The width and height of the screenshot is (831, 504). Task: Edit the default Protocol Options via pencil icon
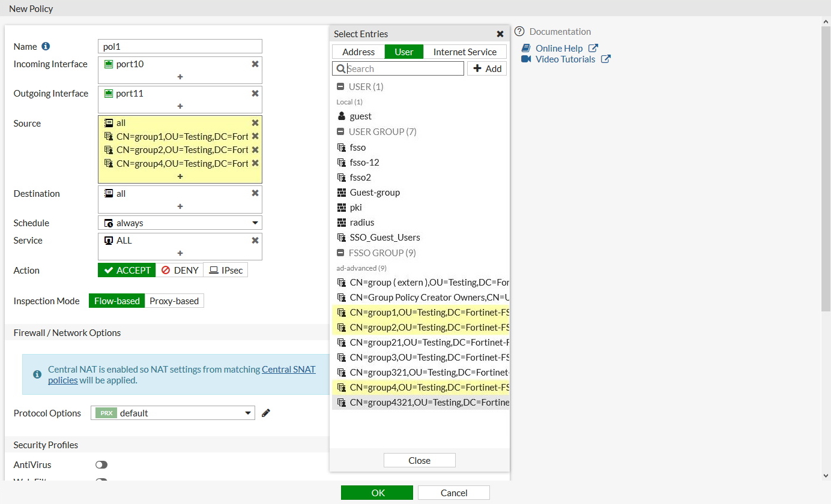pyautogui.click(x=266, y=413)
